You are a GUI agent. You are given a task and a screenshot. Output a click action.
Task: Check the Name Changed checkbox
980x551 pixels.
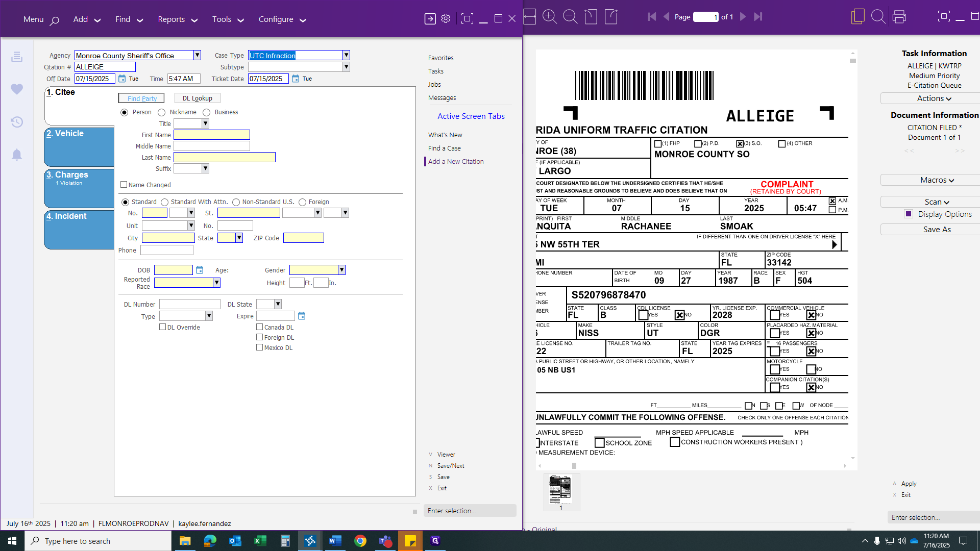(x=124, y=185)
